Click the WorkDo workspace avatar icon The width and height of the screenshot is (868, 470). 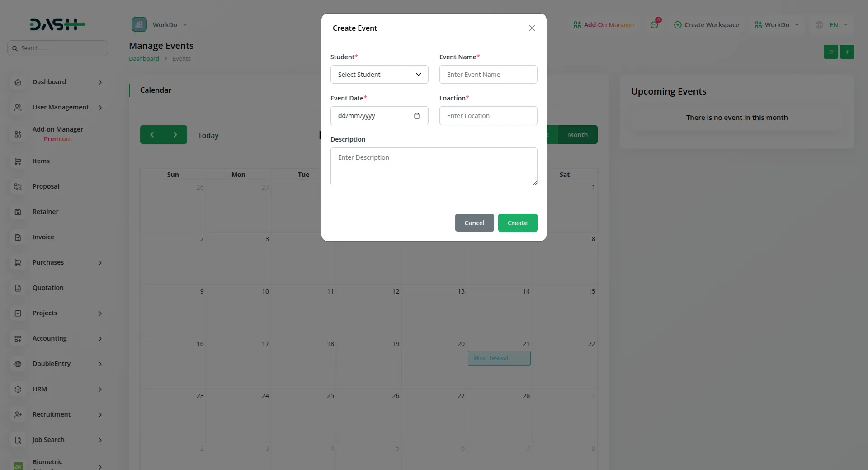(x=139, y=24)
